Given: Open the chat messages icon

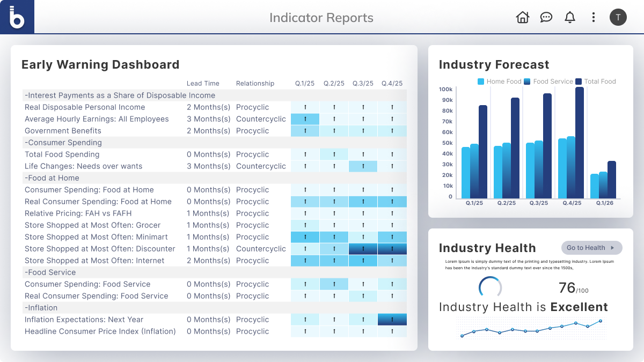Looking at the screenshot, I should (x=546, y=17).
